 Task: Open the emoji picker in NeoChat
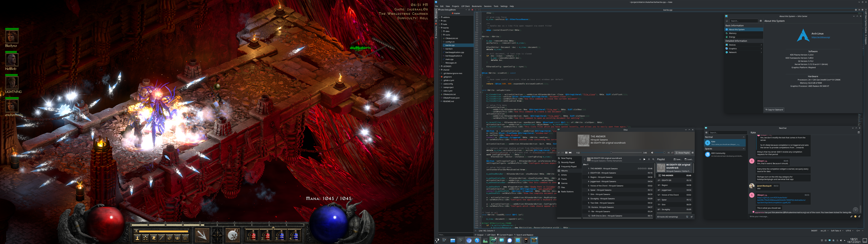855,216
